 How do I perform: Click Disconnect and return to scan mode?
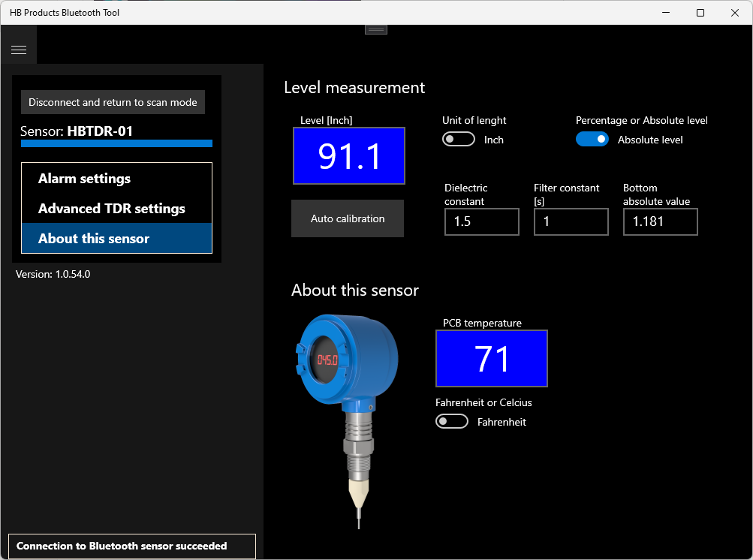click(113, 102)
